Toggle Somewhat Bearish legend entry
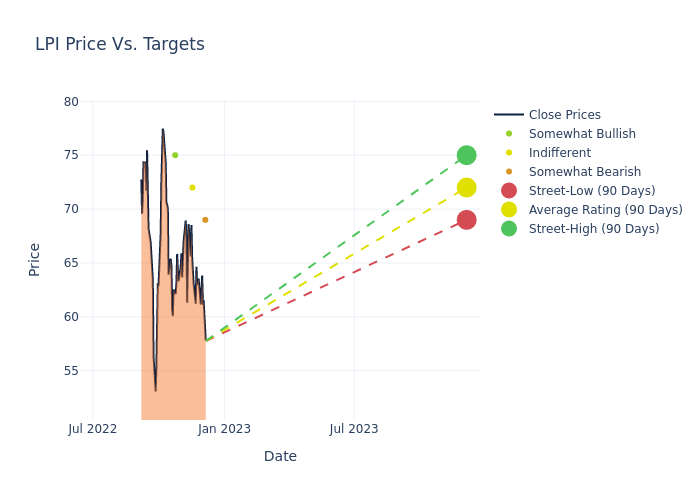700x500 pixels. click(x=584, y=172)
